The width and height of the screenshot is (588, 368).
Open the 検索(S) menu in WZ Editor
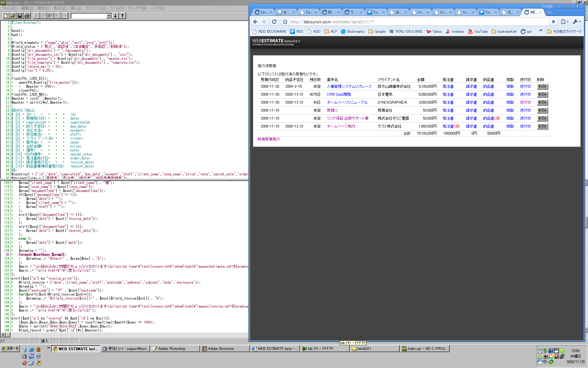click(43, 8)
